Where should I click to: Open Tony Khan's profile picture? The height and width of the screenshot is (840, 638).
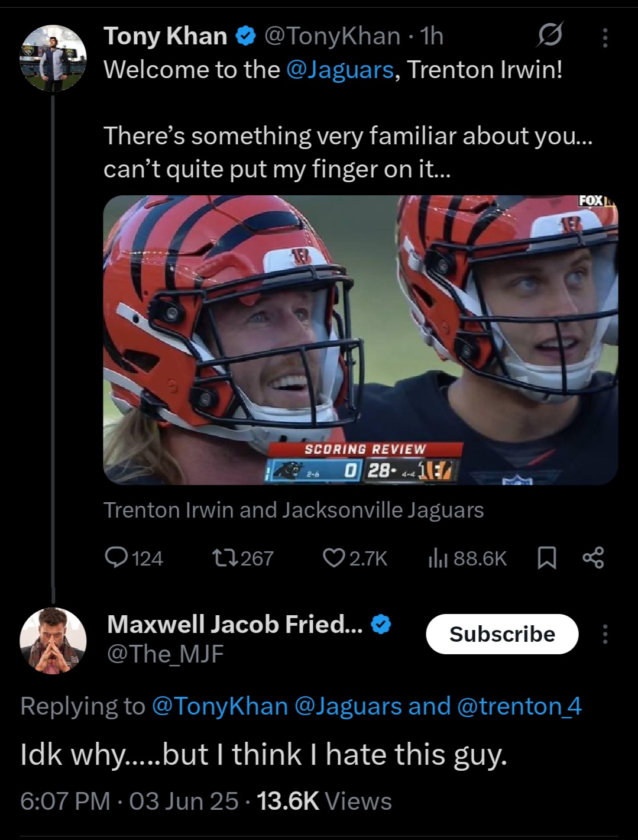(53, 58)
